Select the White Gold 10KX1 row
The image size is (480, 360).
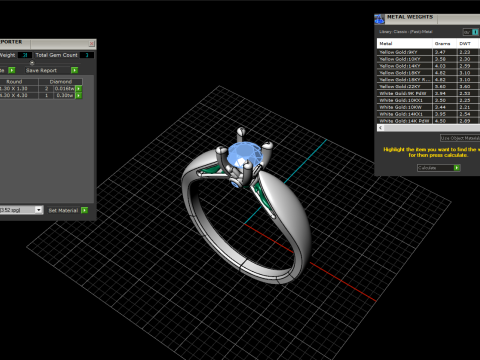[x=428, y=100]
